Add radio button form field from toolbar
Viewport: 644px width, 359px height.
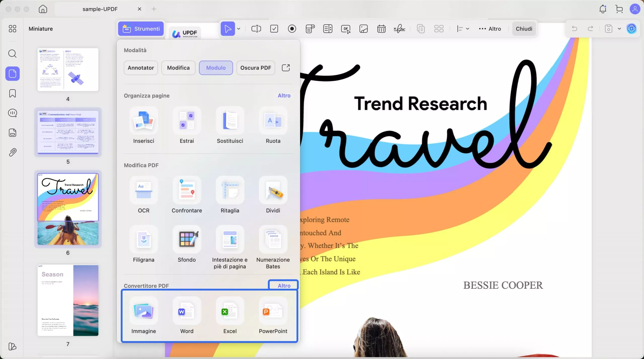pos(292,29)
